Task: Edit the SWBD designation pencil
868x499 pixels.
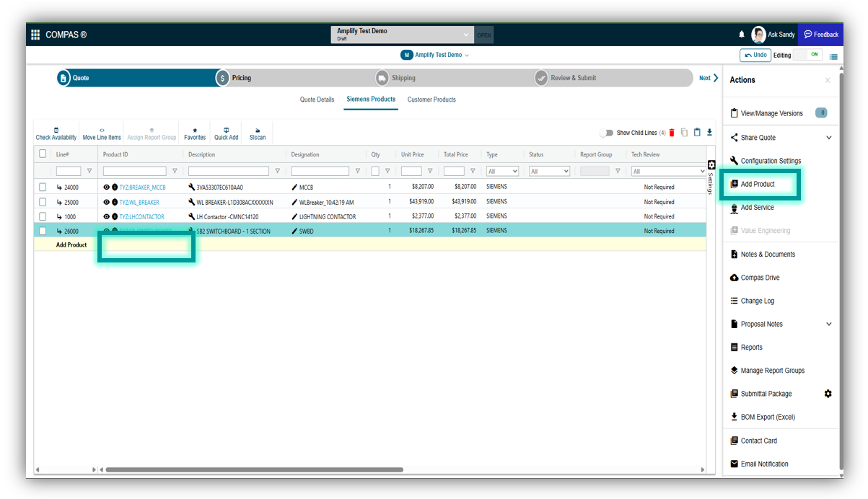Action: pyautogui.click(x=294, y=231)
